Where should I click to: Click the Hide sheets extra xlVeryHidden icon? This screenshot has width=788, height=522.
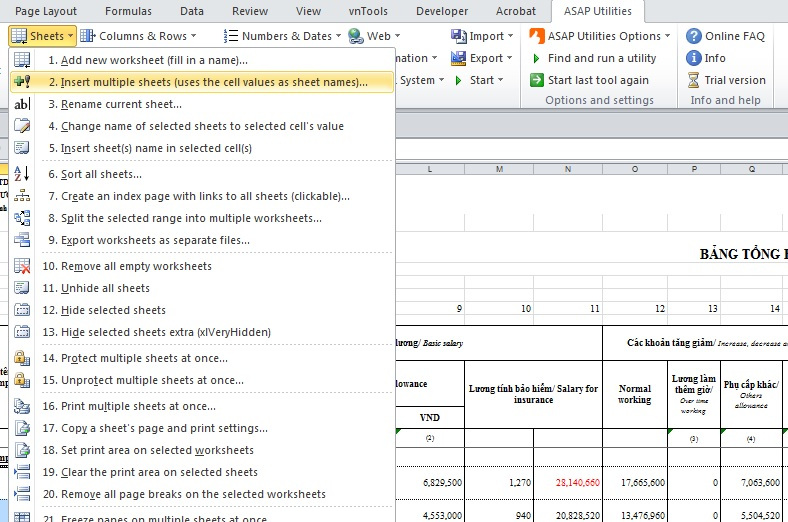click(22, 332)
